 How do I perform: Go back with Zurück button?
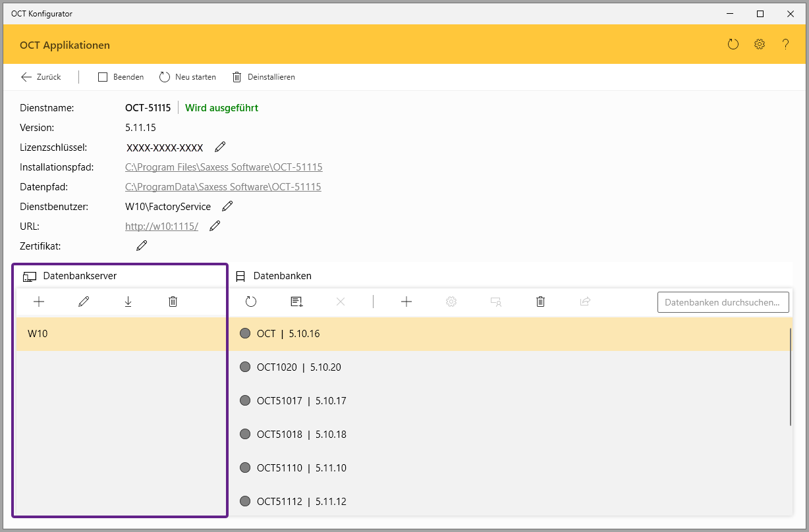(x=41, y=77)
